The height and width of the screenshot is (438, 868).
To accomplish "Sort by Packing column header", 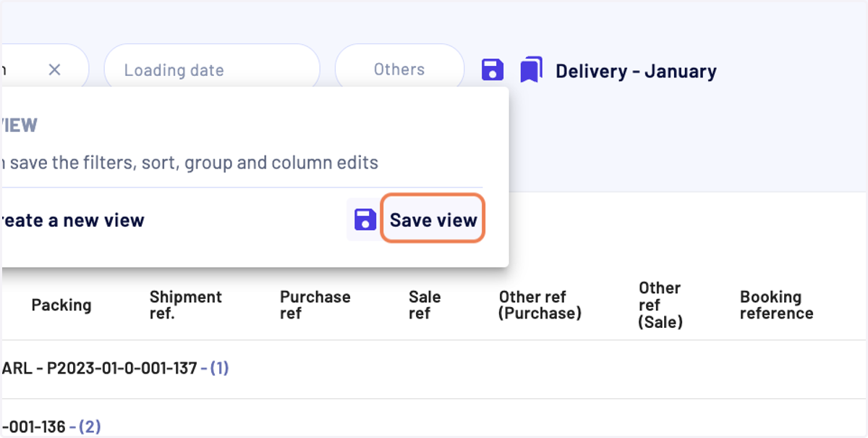I will [61, 305].
